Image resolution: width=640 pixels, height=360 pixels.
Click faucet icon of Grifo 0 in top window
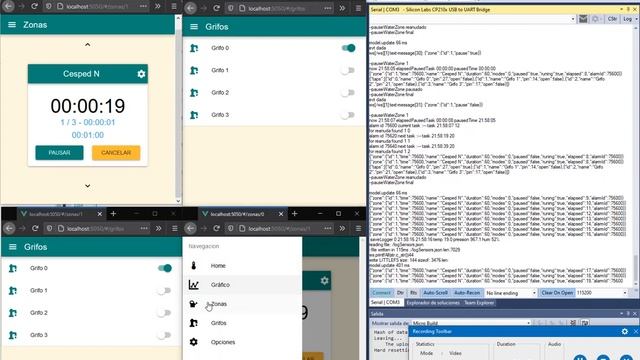coord(194,48)
